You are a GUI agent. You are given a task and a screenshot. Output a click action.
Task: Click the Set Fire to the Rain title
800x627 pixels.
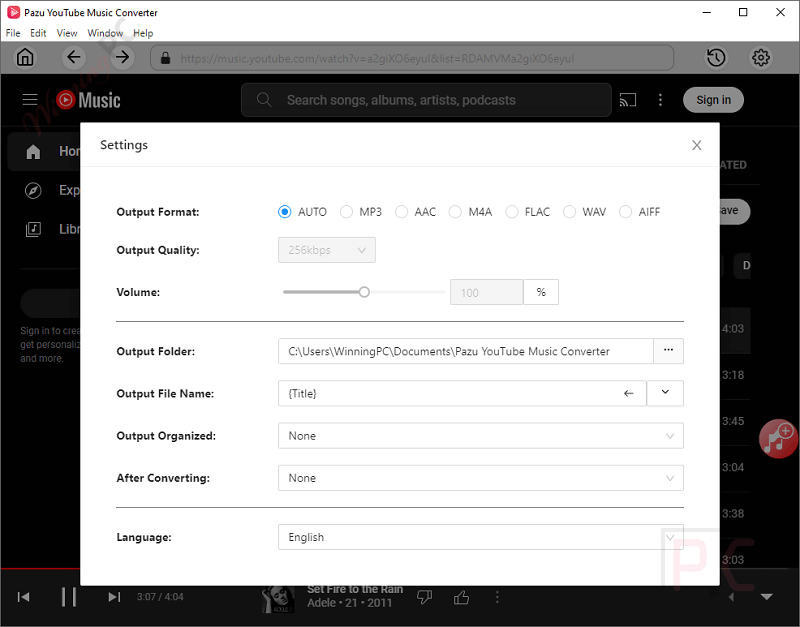tap(355, 589)
